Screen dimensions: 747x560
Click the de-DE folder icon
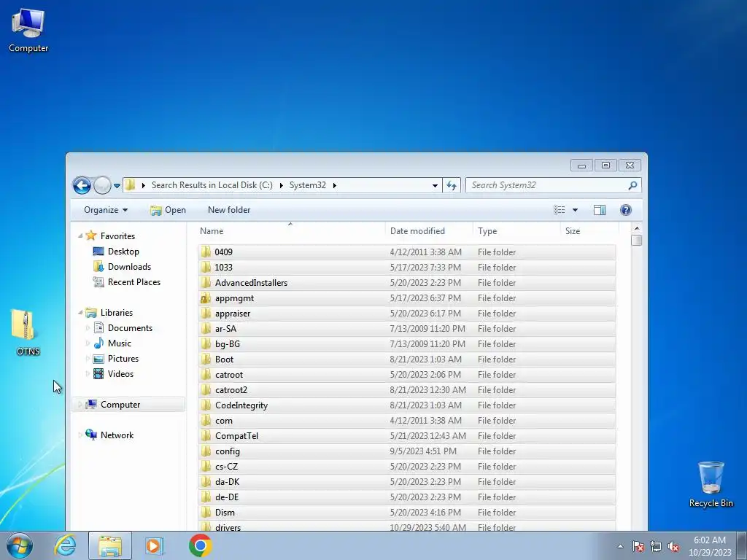[206, 497]
